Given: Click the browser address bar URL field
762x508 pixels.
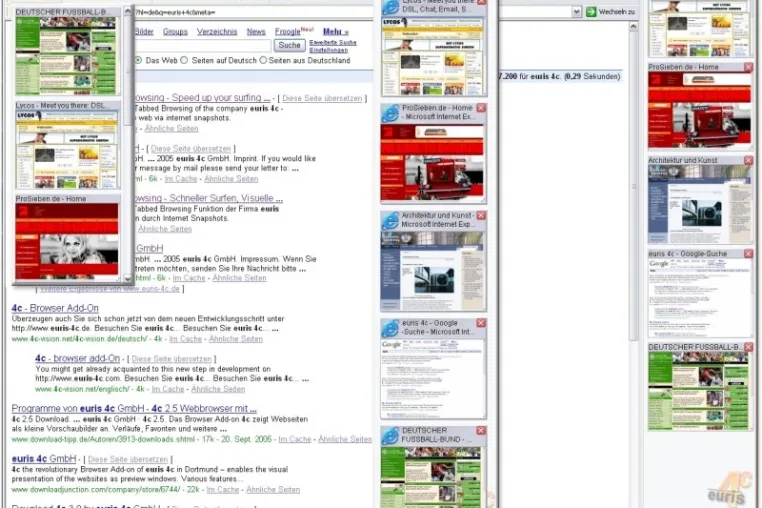Looking at the screenshot, I should tap(352, 12).
